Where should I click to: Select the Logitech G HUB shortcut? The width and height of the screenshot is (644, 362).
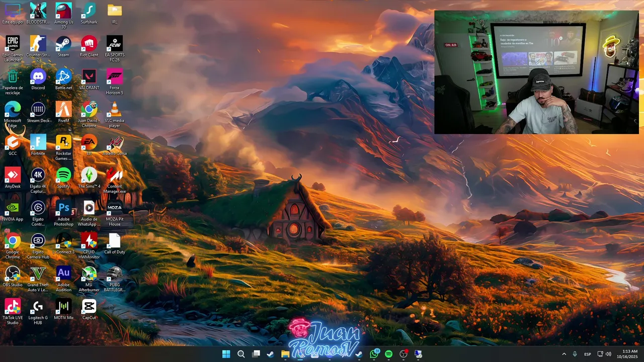[x=38, y=312]
